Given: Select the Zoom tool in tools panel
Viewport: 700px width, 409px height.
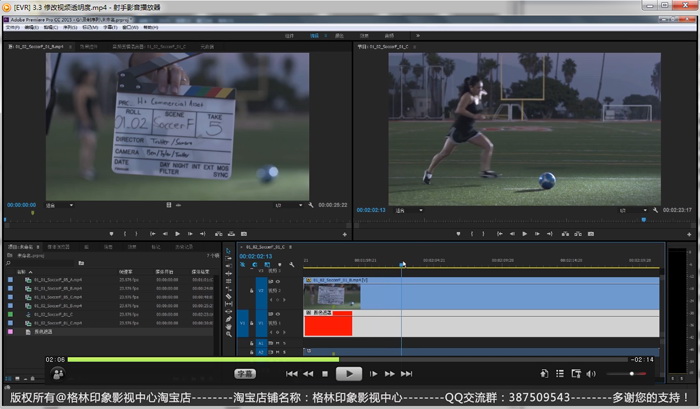Looking at the screenshot, I should [228, 334].
